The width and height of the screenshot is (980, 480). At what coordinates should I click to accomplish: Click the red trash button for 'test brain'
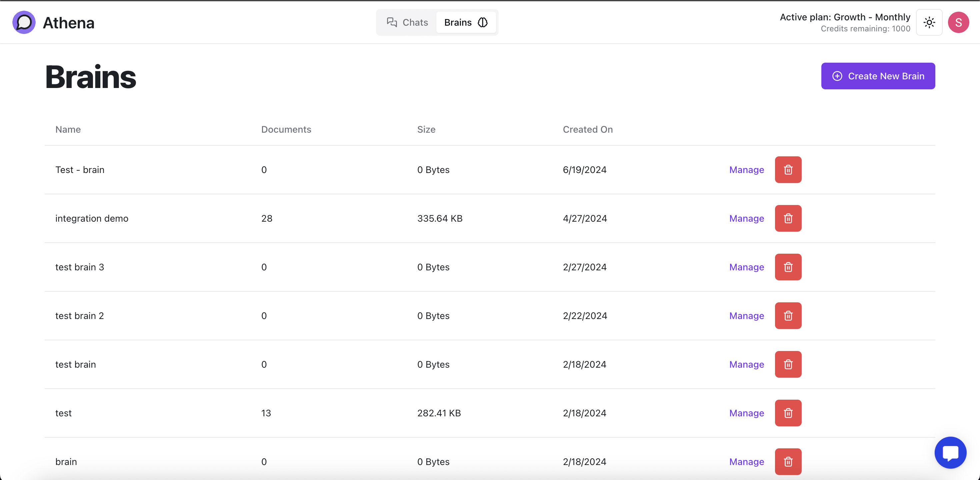coord(788,364)
